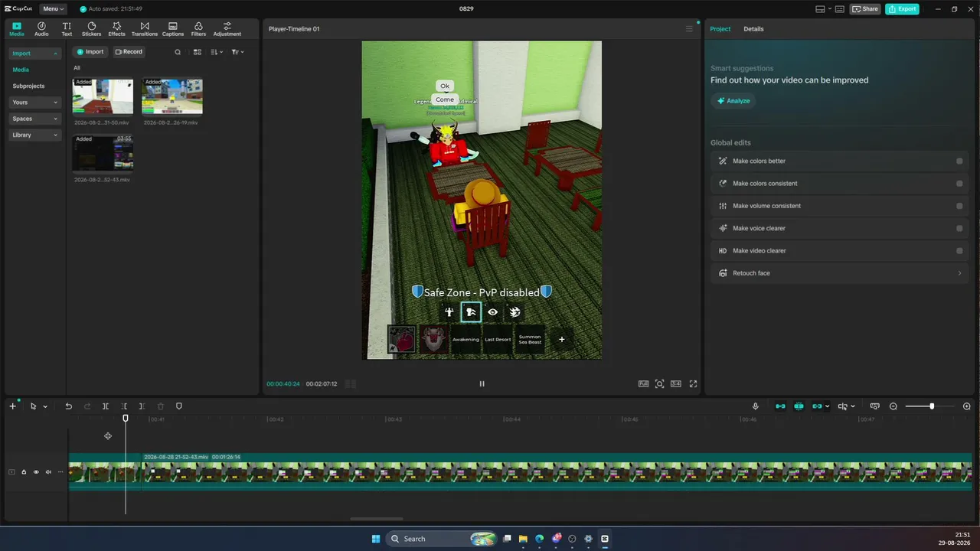
Task: Toggle auto snapping on the timeline
Action: [x=799, y=406]
